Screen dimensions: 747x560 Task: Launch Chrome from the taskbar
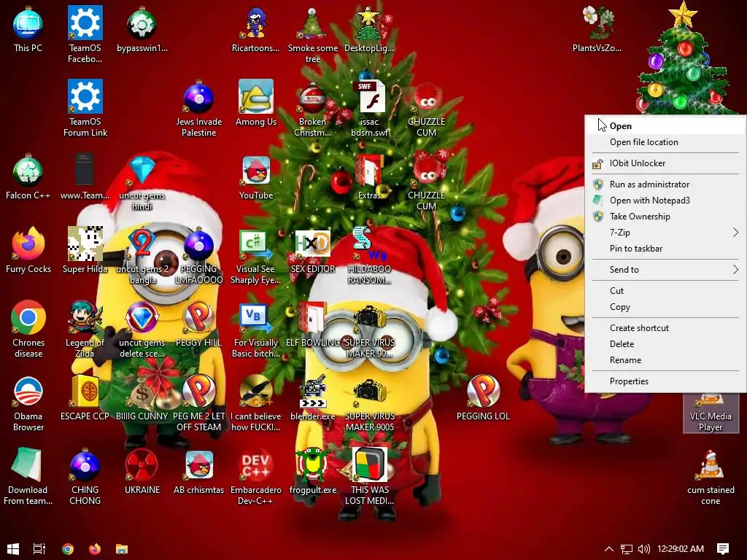click(x=68, y=549)
